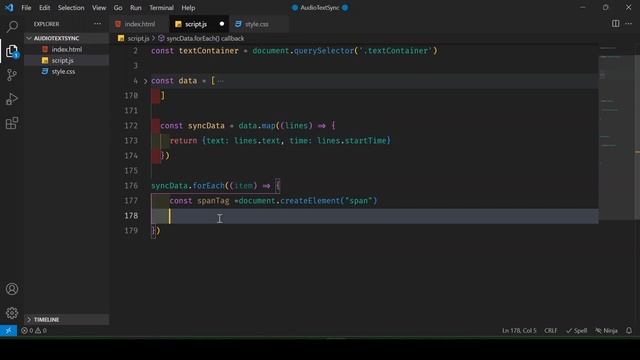Open the Edit menu
The image size is (640, 360).
[44, 7]
